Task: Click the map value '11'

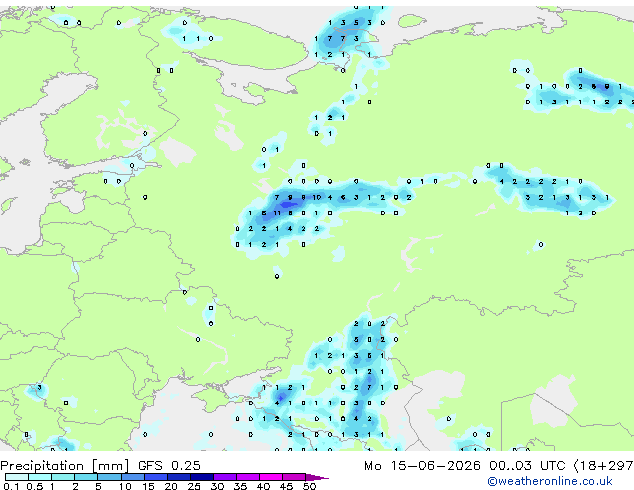Action: 277,213
